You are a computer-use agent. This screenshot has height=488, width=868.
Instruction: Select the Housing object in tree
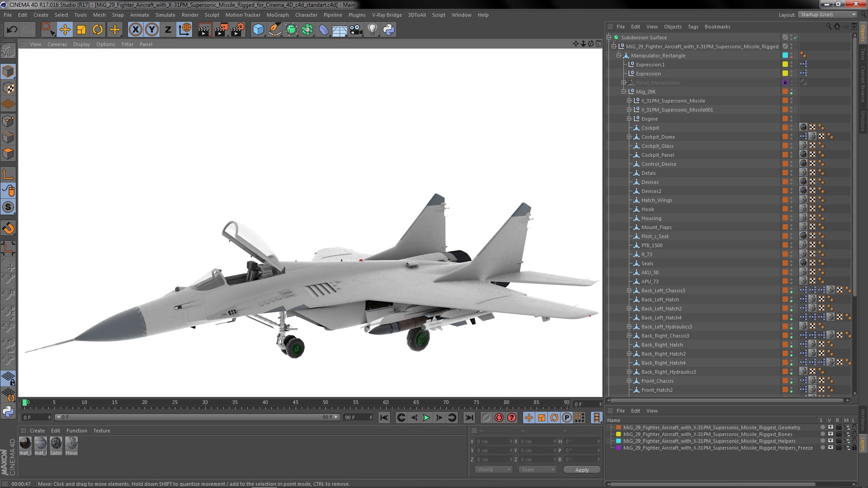pyautogui.click(x=651, y=218)
